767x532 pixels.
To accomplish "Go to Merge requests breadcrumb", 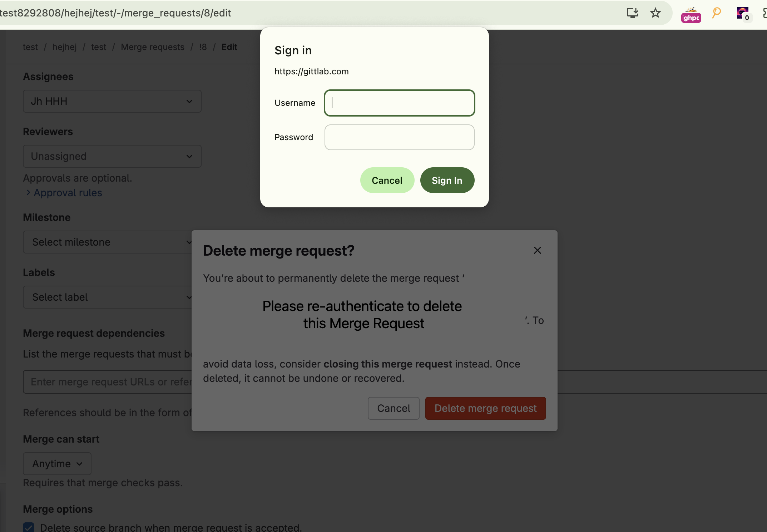I will click(152, 47).
